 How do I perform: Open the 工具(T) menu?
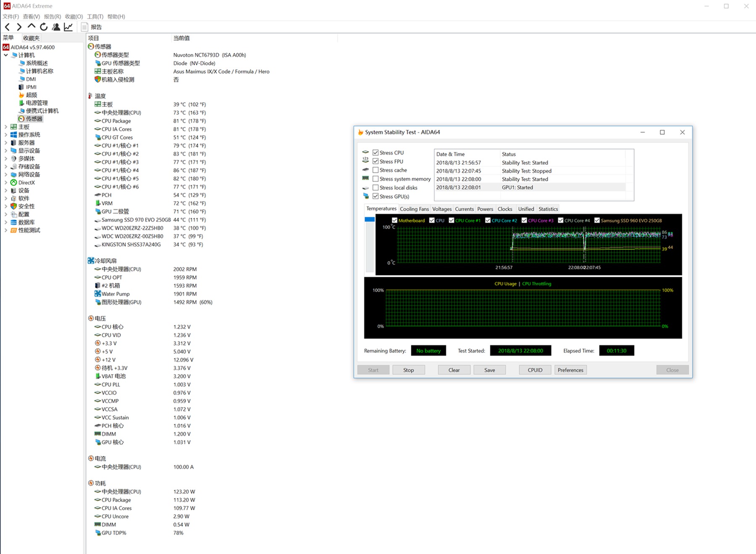point(95,16)
